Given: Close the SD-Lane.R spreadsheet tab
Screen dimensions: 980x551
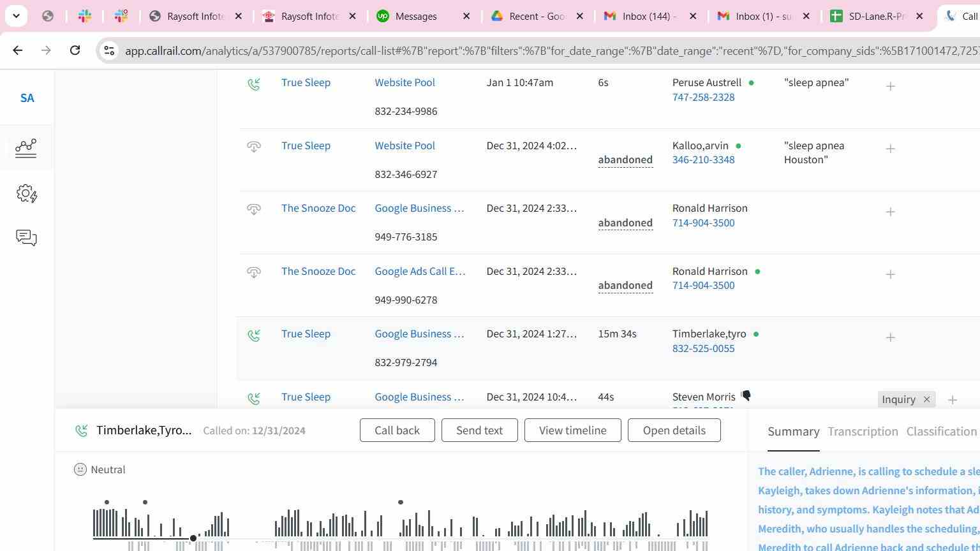Looking at the screenshot, I should pos(919,17).
